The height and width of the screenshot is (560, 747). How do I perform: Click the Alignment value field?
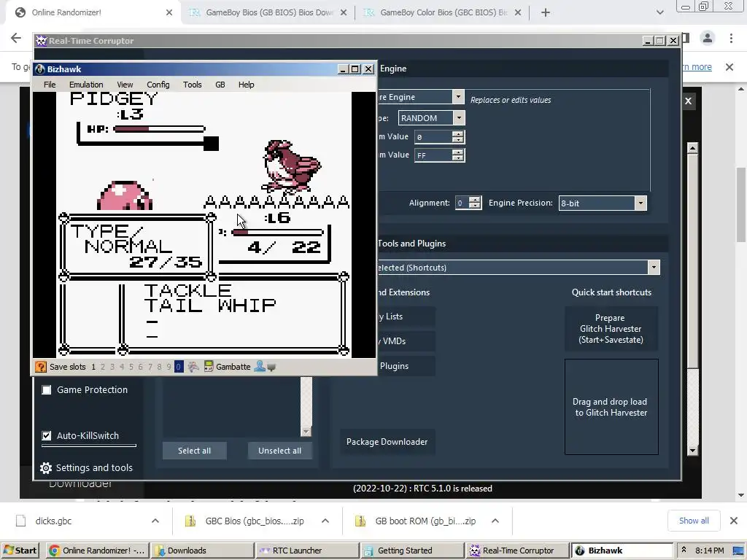(x=462, y=203)
